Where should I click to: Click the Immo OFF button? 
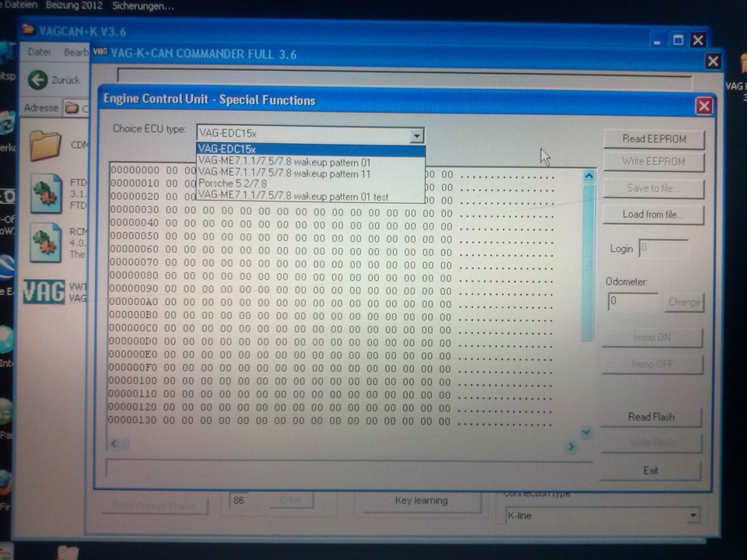click(x=652, y=364)
